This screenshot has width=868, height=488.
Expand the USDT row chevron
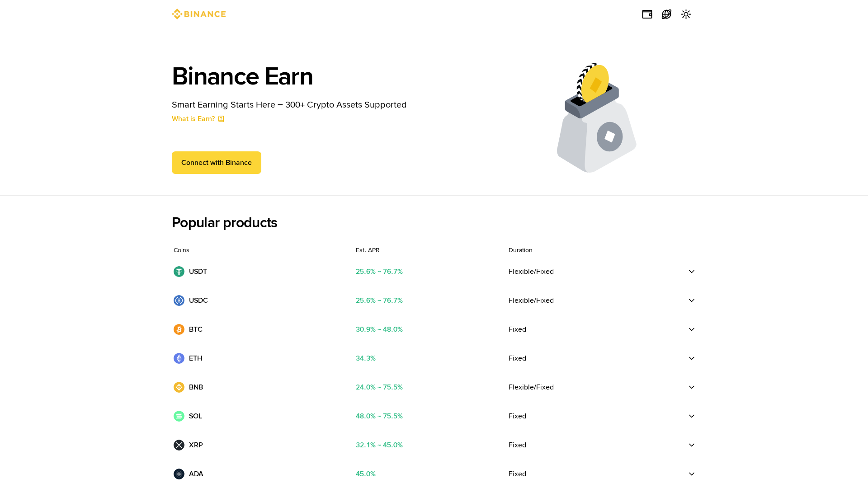(x=692, y=272)
